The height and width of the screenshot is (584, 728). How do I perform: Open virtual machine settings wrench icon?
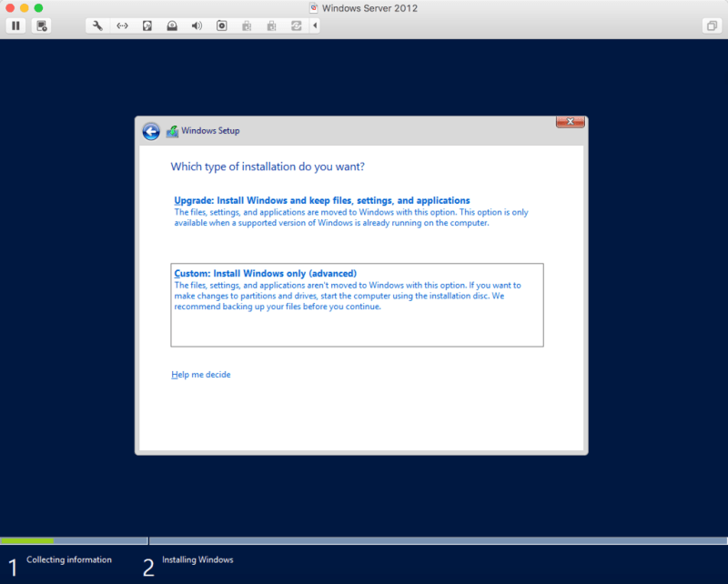coord(98,25)
